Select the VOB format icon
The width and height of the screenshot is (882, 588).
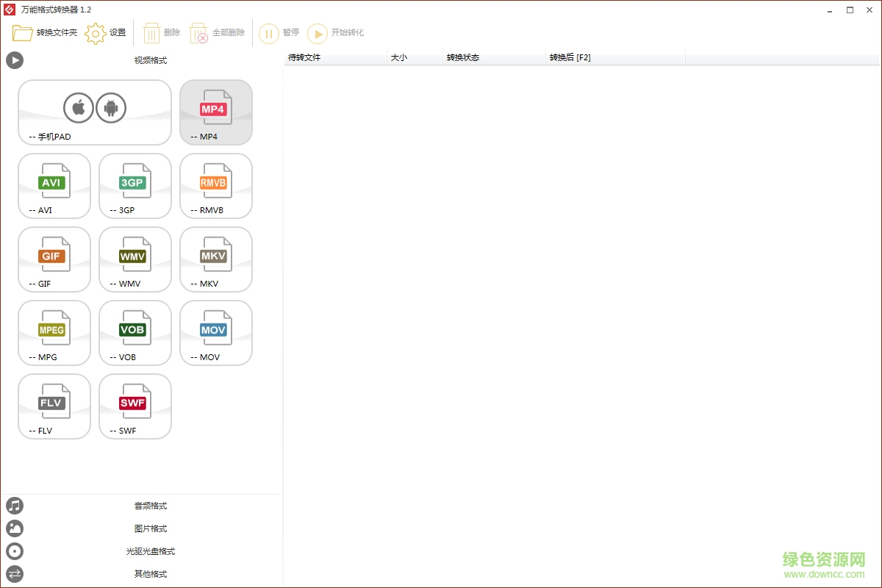point(135,333)
